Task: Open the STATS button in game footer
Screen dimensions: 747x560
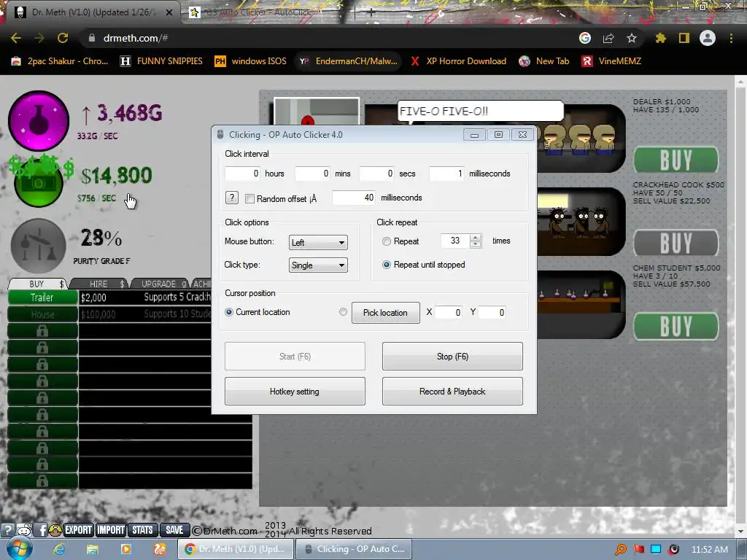Action: coord(142,530)
